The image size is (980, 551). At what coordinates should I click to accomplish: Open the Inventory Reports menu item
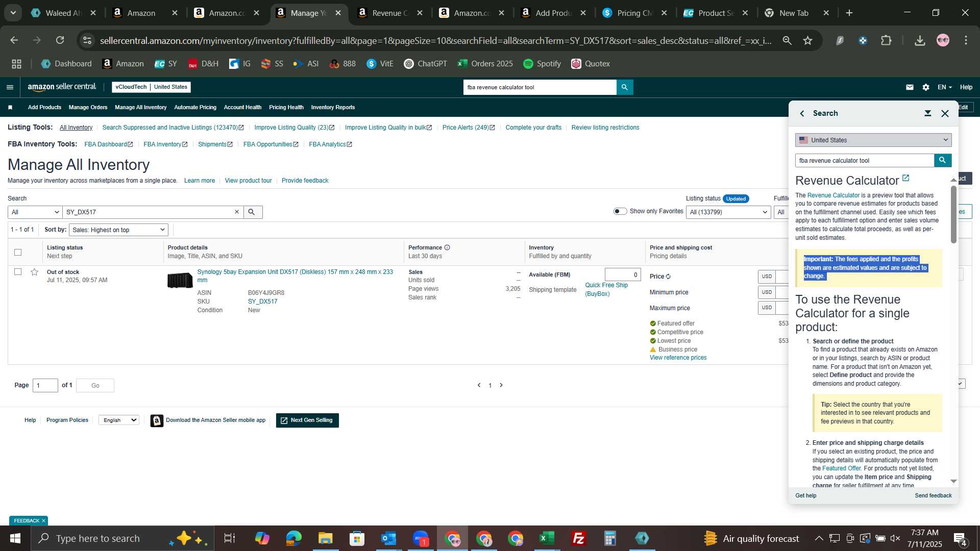(x=333, y=108)
